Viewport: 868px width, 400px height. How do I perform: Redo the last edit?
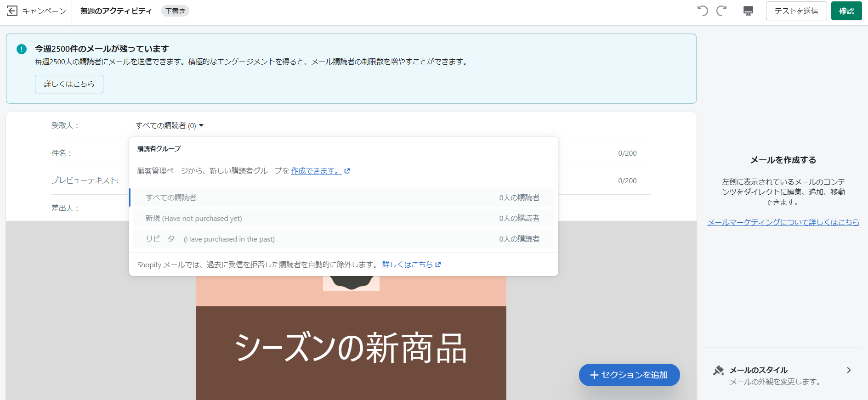coord(721,11)
